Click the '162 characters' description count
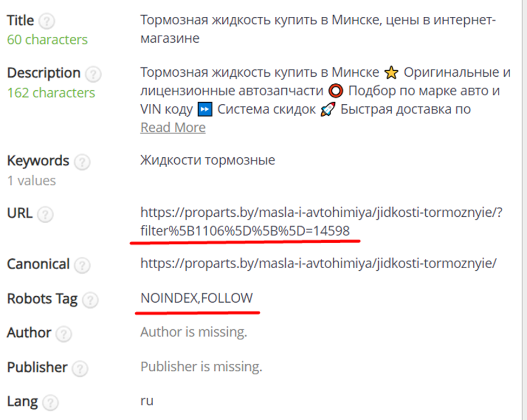This screenshot has height=420, width=527. 51,92
